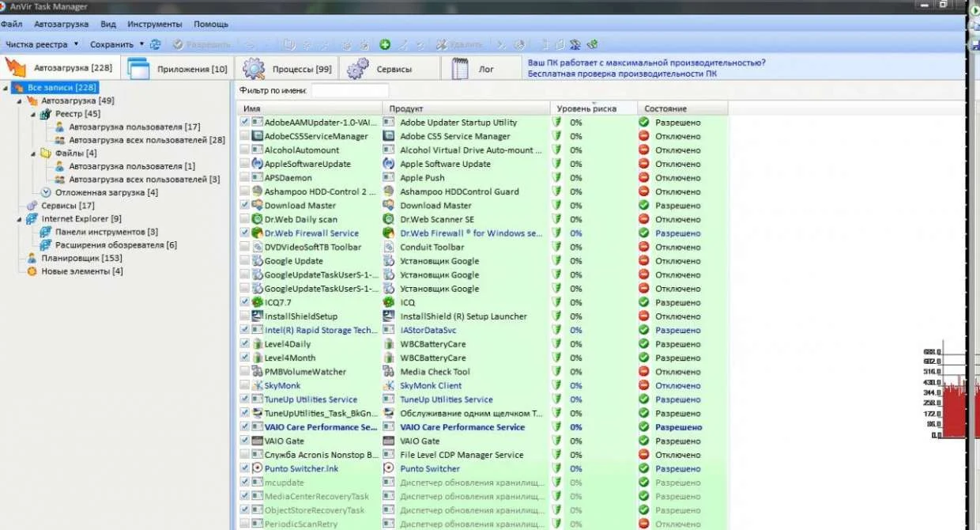980x530 pixels.
Task: Click the Media Check Tool product icon
Action: (389, 372)
